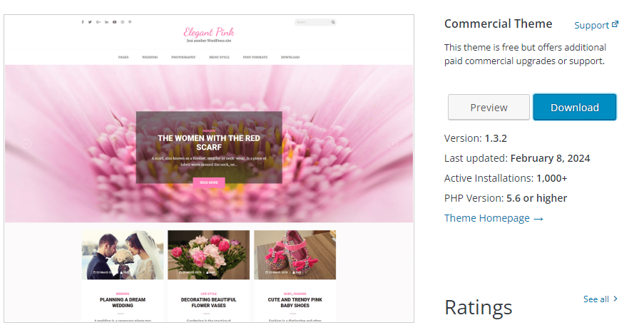Click the Facebook icon in theme header
Viewport: 644px width, 330px height.
tap(83, 22)
